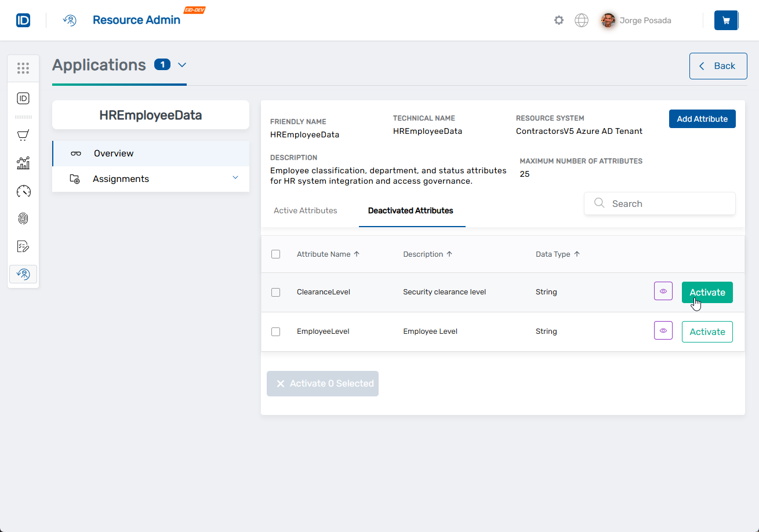Click the settings gear icon in header
Image resolution: width=759 pixels, height=532 pixels.
(558, 20)
